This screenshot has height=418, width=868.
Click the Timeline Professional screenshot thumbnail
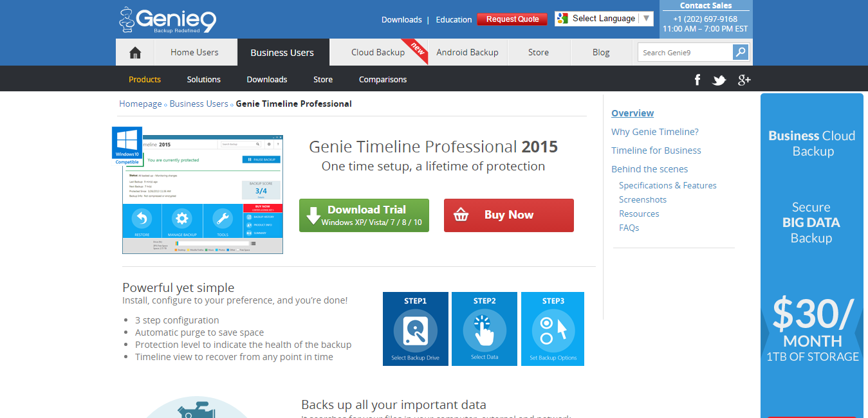[x=203, y=194]
